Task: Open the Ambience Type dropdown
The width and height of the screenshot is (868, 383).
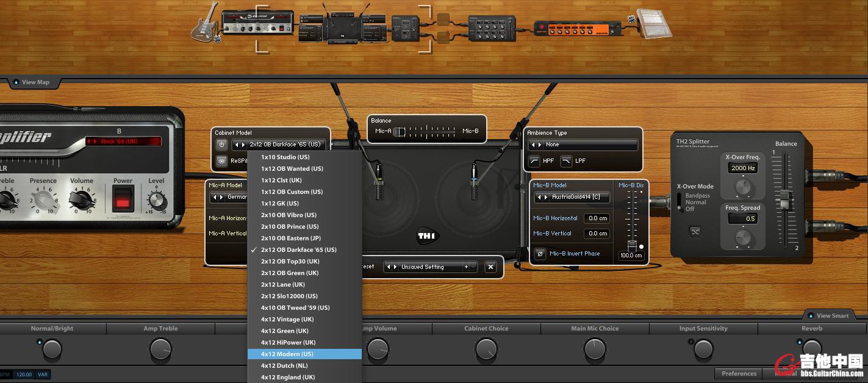Action: pyautogui.click(x=583, y=145)
